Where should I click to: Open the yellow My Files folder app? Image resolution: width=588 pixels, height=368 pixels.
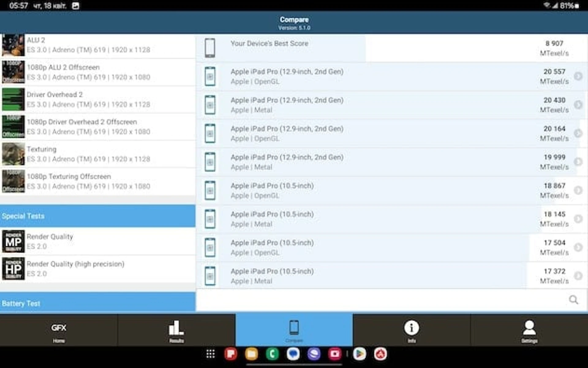coord(251,354)
